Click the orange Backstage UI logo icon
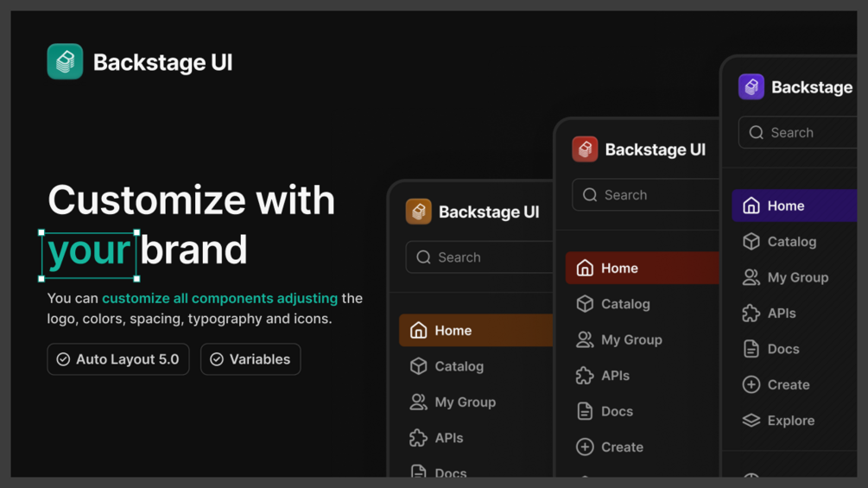Image resolution: width=868 pixels, height=488 pixels. (419, 212)
